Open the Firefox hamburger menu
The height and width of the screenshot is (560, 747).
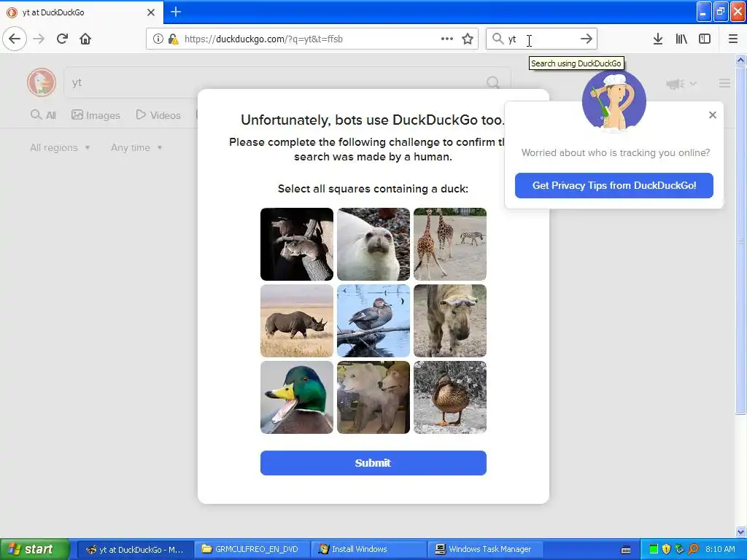[733, 39]
